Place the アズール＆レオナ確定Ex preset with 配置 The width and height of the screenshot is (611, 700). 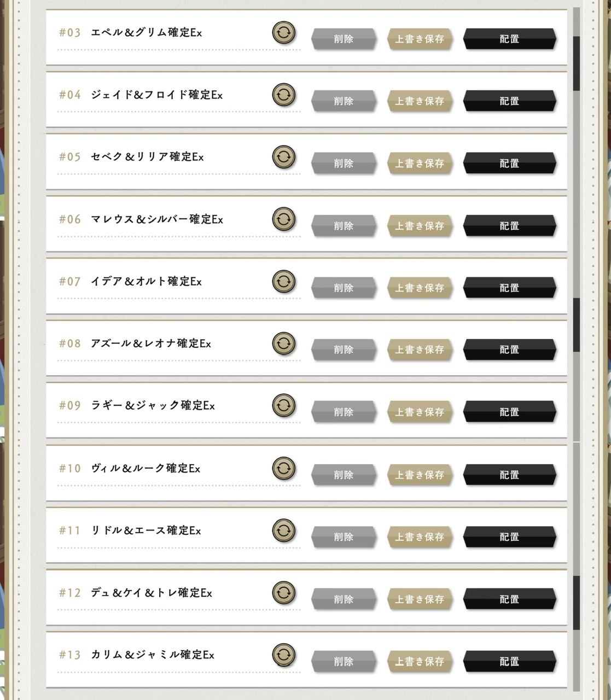coord(509,349)
